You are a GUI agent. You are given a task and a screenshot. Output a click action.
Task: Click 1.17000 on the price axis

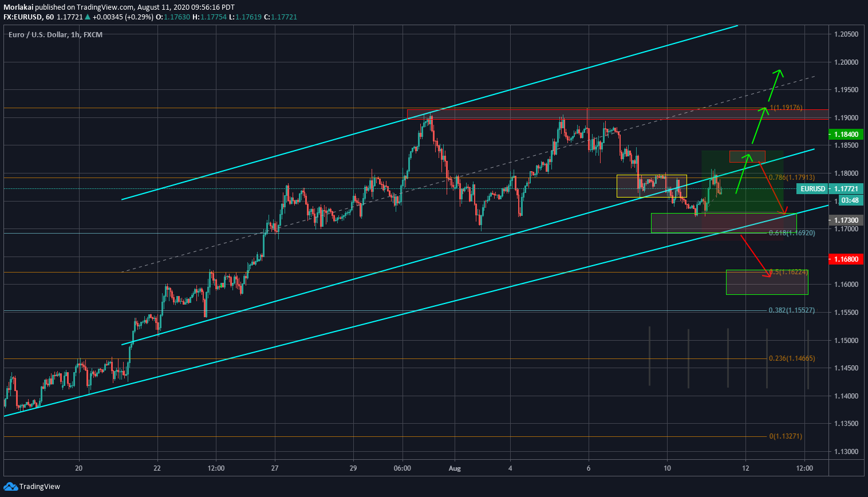(x=846, y=229)
